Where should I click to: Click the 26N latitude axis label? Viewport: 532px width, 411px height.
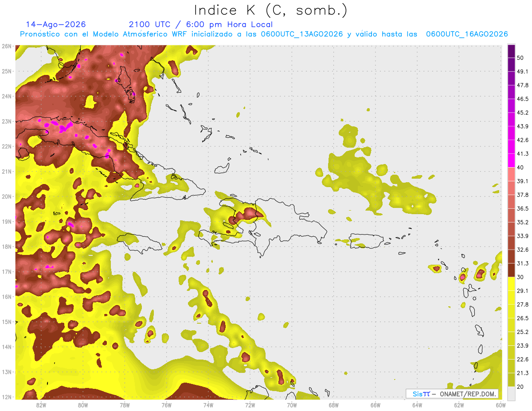click(6, 46)
